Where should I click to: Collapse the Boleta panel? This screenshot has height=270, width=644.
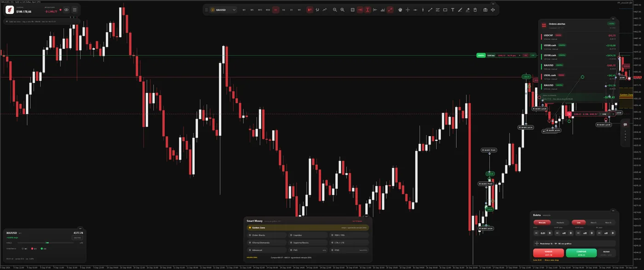coord(613,211)
